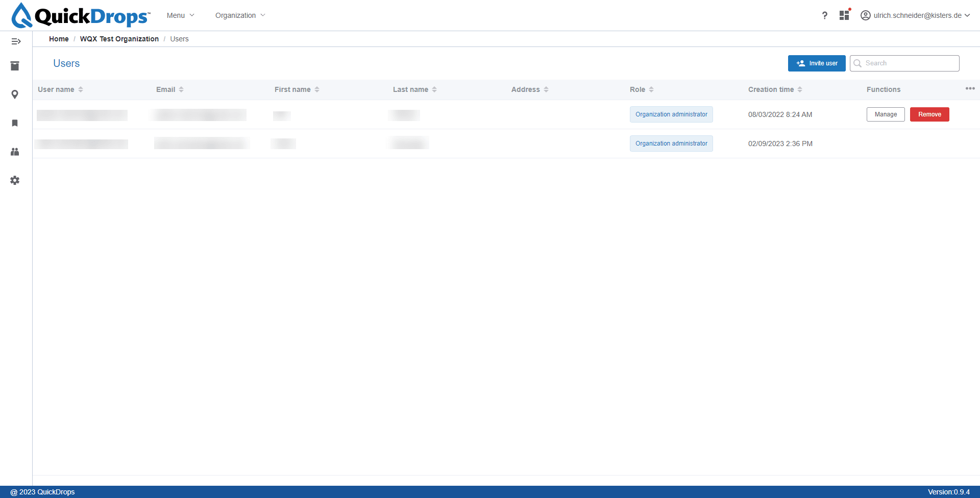Select creation time 08/03/2022 8:24 AM
This screenshot has height=498, width=980.
click(780, 114)
